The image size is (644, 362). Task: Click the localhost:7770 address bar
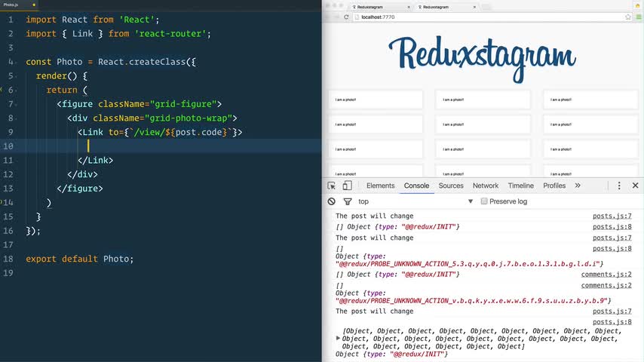pos(492,17)
